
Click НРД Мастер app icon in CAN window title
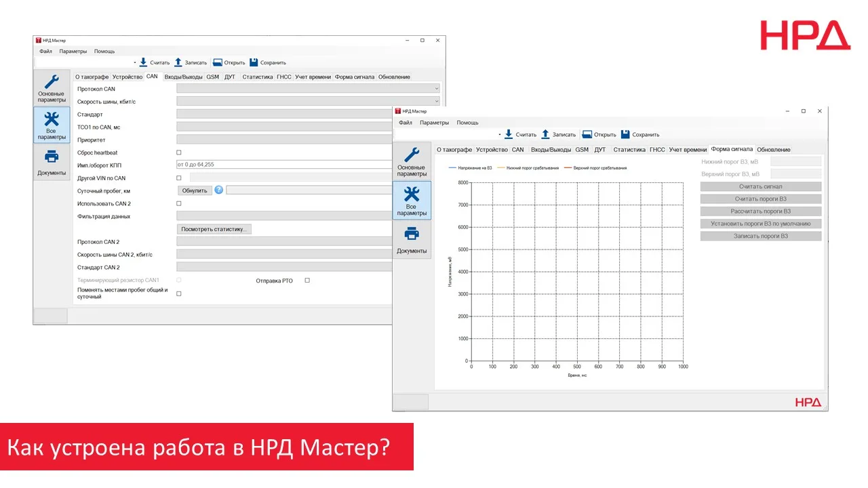pos(39,41)
